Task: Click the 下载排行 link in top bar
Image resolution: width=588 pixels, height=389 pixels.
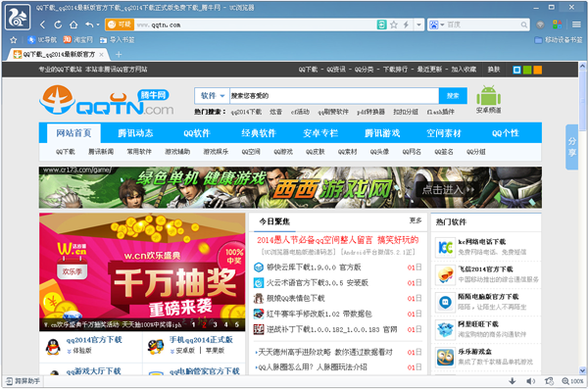Action: 395,70
